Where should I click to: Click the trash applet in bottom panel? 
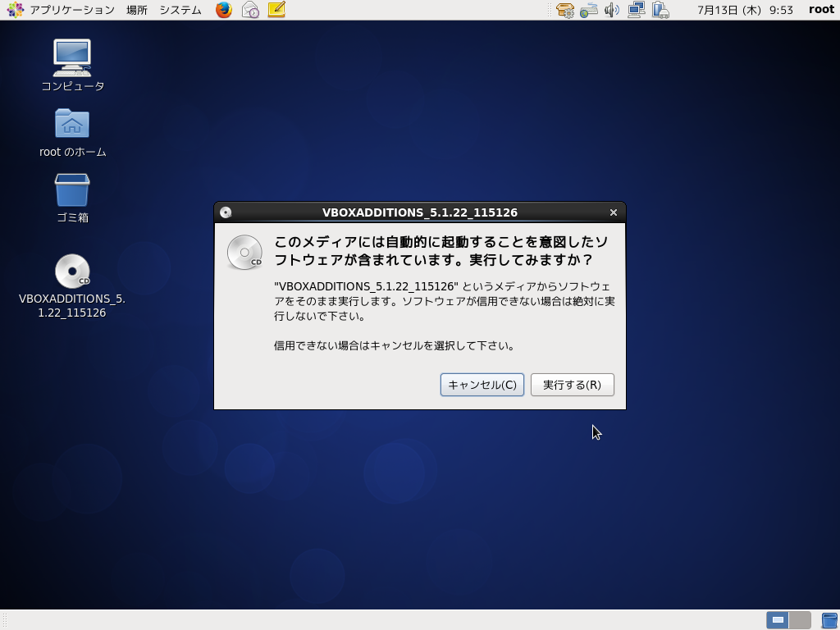click(829, 620)
